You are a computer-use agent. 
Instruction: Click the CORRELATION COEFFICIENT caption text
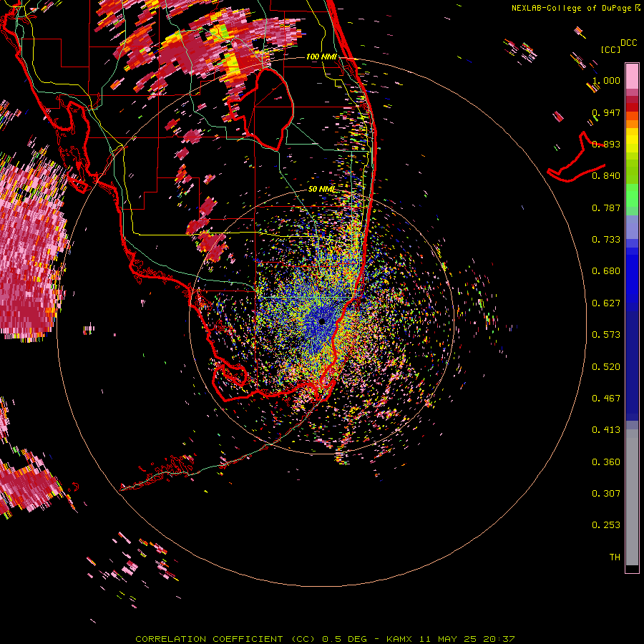(x=209, y=639)
